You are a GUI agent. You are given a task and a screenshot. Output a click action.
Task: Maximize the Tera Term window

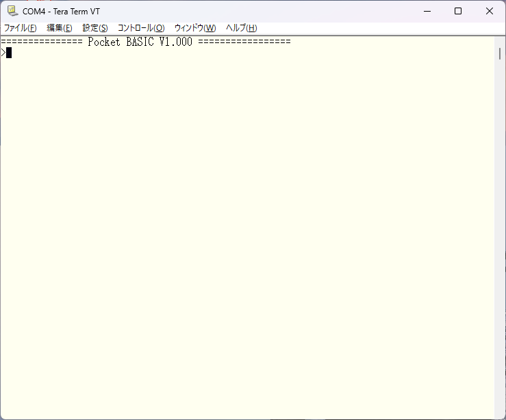pos(458,11)
